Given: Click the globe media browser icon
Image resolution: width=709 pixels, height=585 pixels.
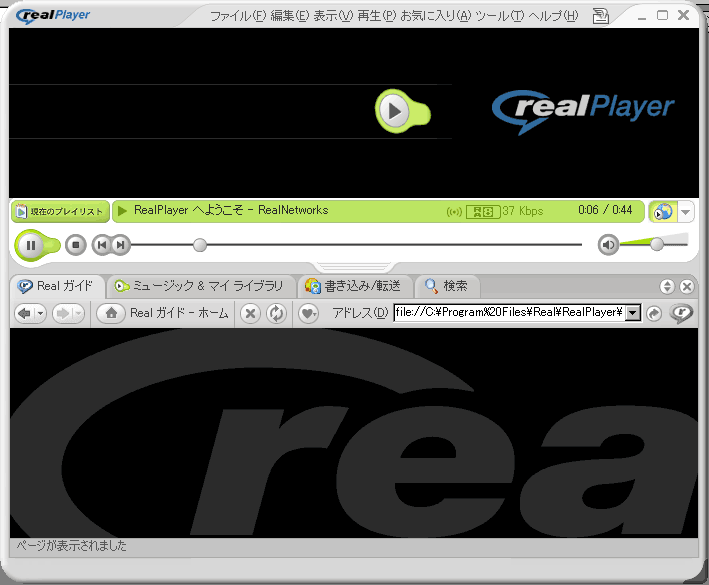Looking at the screenshot, I should pos(663,212).
